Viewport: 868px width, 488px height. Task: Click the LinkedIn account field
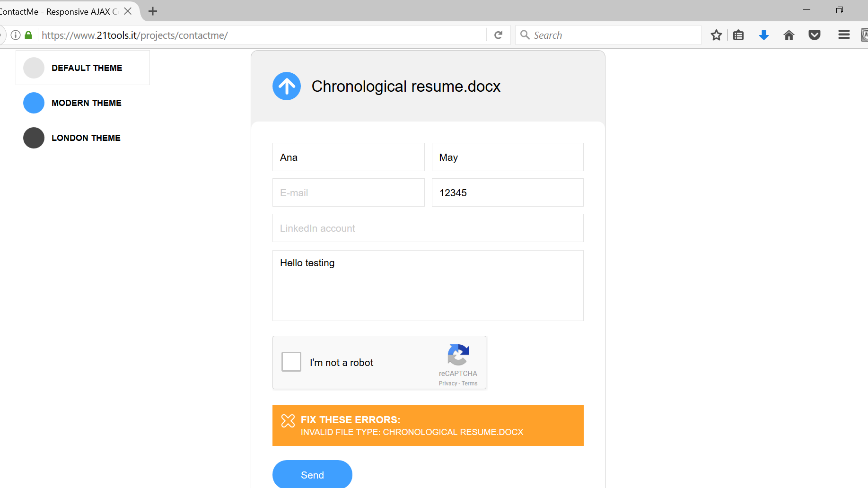428,228
